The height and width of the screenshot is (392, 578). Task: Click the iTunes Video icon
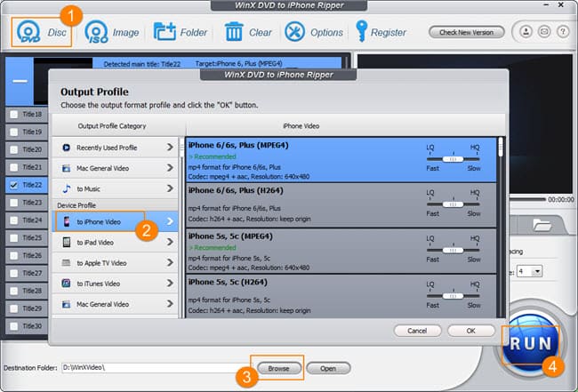coord(67,284)
